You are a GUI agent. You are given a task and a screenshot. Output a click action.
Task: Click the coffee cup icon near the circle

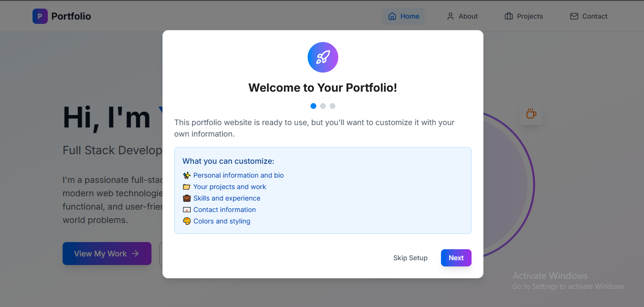[531, 114]
